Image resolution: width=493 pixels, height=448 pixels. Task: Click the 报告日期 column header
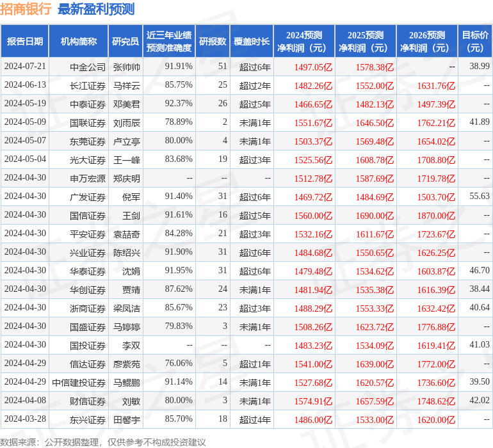pos(25,42)
